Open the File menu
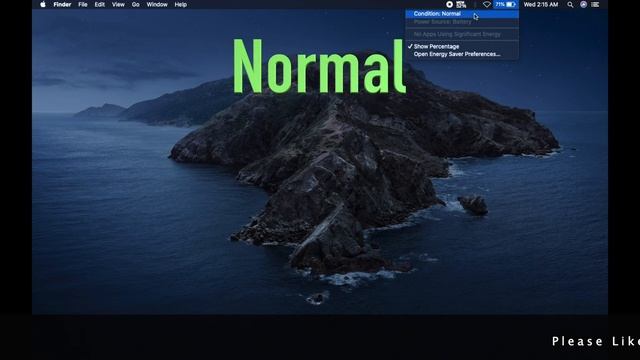Image resolution: width=640 pixels, height=360 pixels. 83,4
